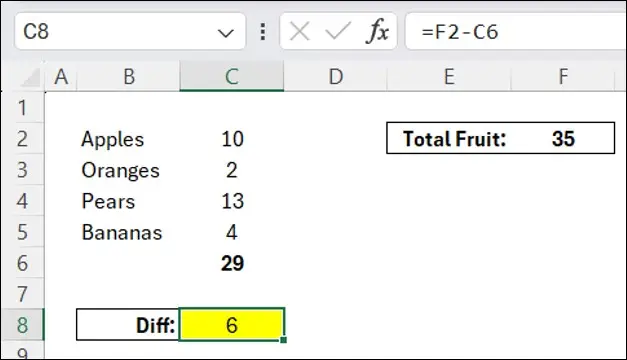The image size is (627, 360).
Task: Select column C header
Action: 232,76
